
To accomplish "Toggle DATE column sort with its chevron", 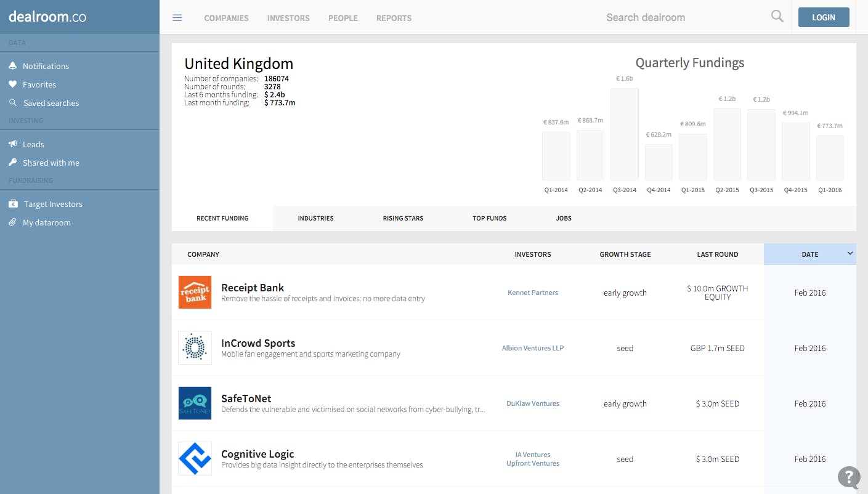I will click(x=850, y=253).
